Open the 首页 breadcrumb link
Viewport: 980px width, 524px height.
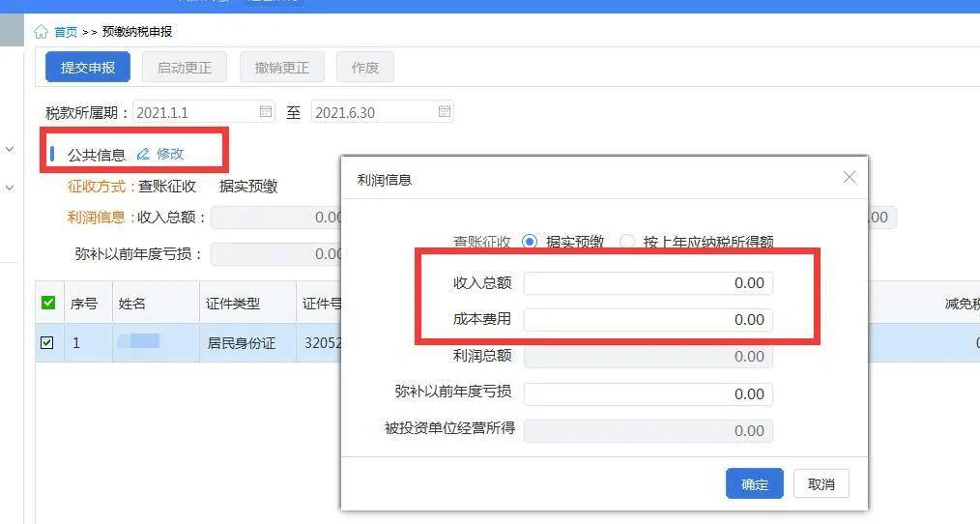tap(66, 32)
